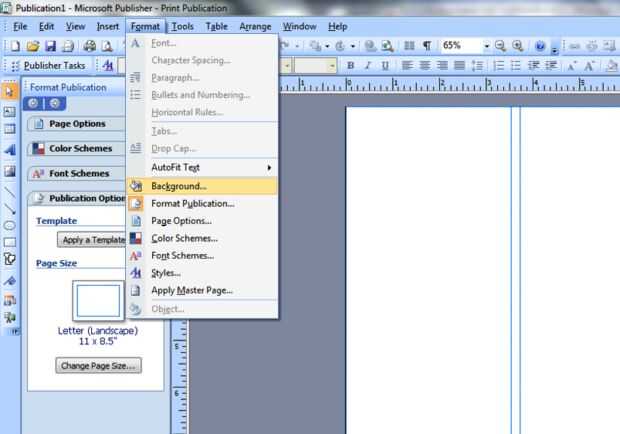Click the forward arrow in task pane

(x=55, y=104)
